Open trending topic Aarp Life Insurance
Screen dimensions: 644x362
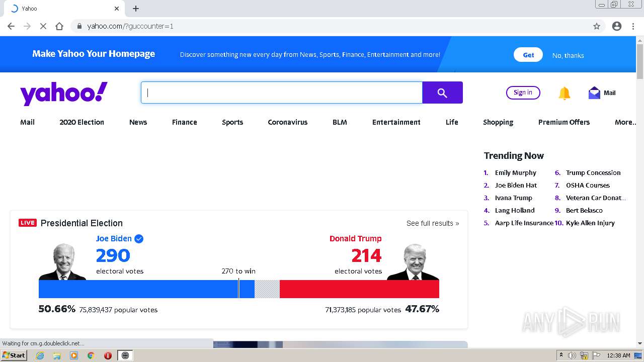(524, 223)
